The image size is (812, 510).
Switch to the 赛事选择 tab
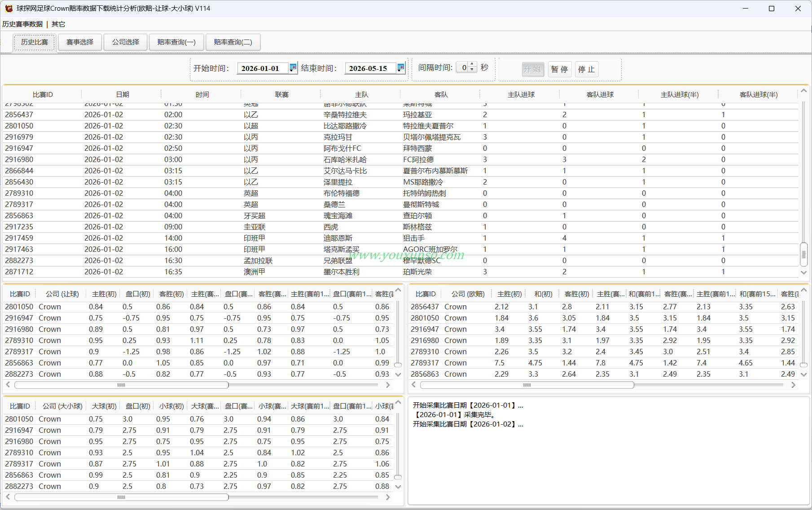[80, 42]
